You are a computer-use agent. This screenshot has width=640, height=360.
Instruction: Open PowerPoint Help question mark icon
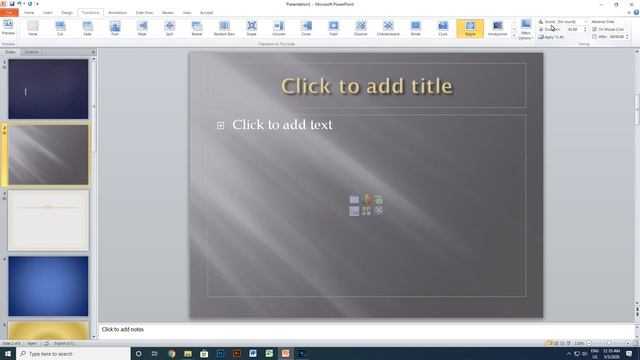click(636, 13)
